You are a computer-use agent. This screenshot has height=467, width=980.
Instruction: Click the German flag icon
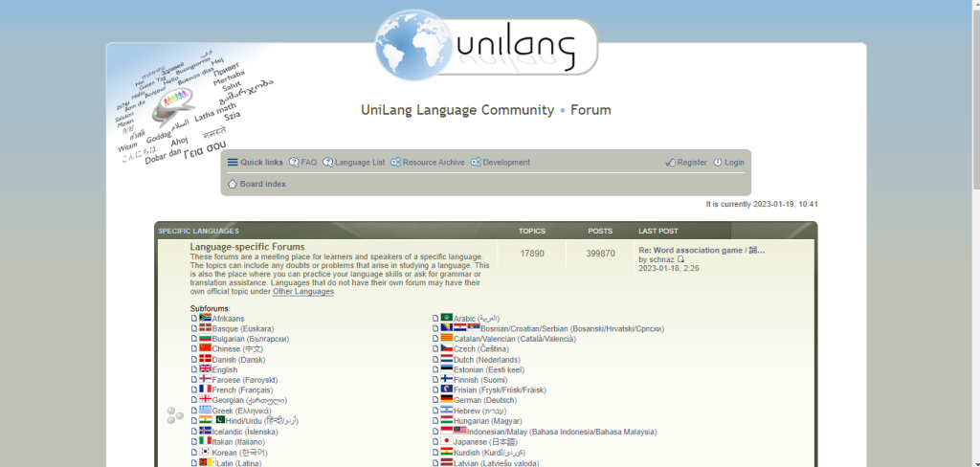pyautogui.click(x=446, y=399)
